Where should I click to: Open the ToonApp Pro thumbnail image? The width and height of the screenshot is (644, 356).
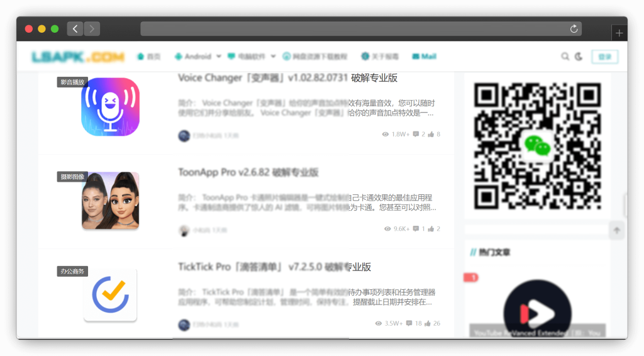(111, 201)
